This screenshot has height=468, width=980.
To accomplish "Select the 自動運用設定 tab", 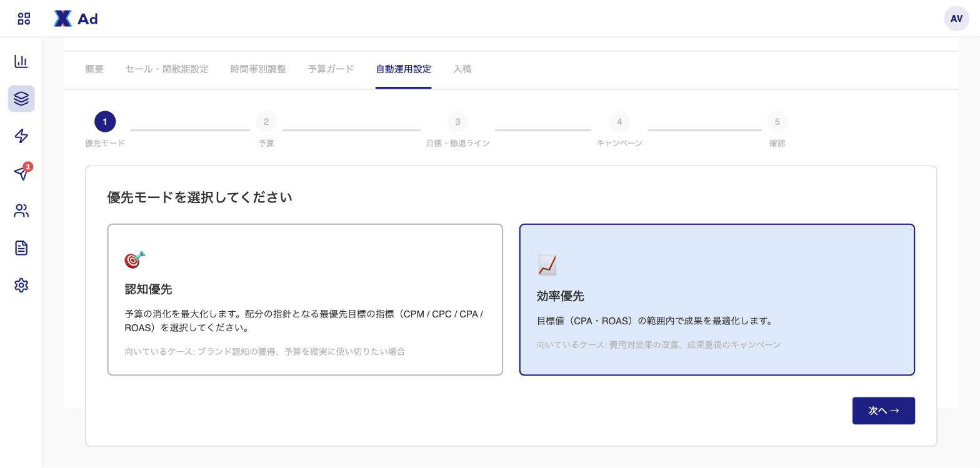I will (x=403, y=69).
